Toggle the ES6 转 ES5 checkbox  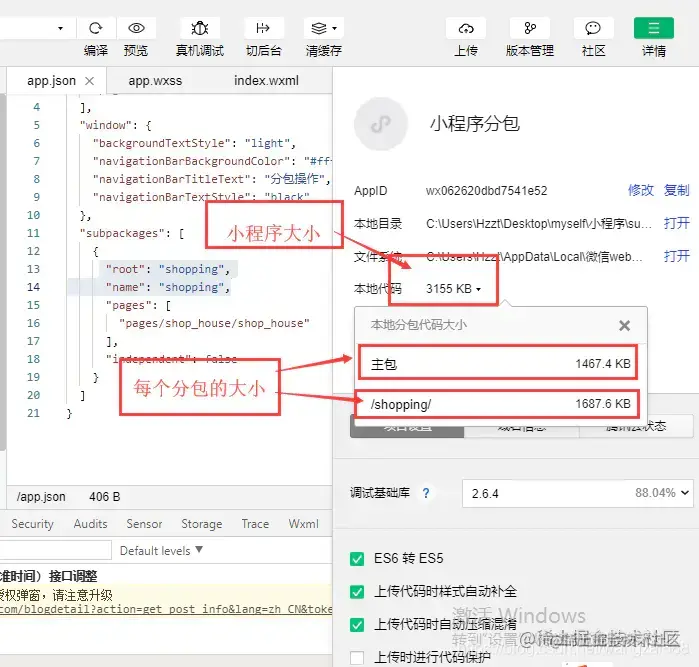click(357, 559)
